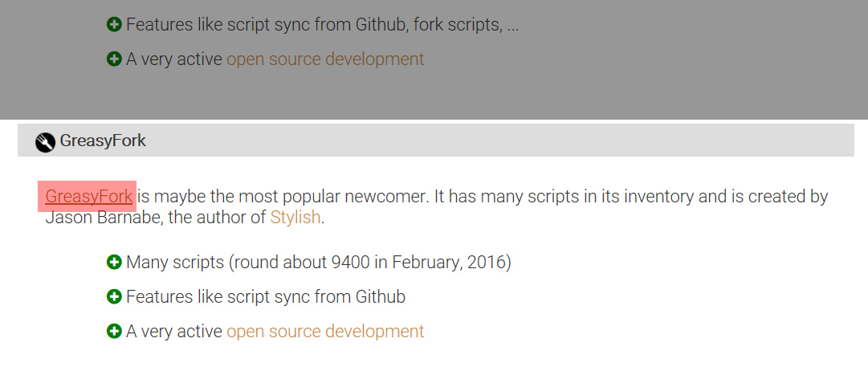
Task: Click the GreasyFork section header title
Action: (x=103, y=141)
